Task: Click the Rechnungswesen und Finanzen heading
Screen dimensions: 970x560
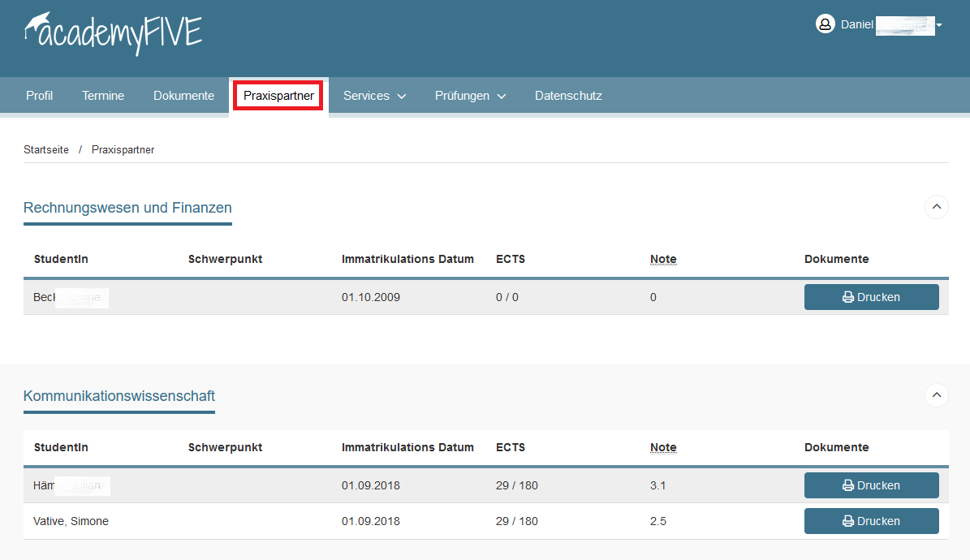Action: (x=127, y=208)
